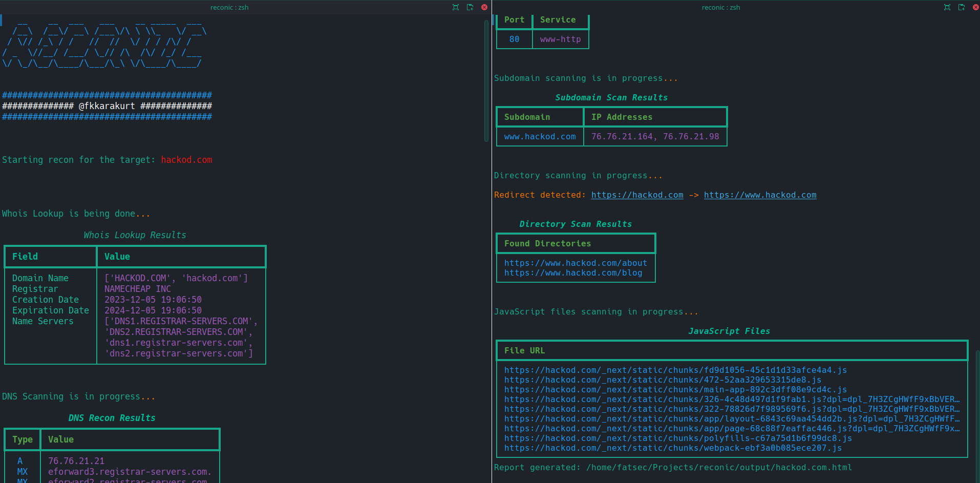Click the A record value '76.76.21.21'
980x483 pixels.
[x=76, y=461]
